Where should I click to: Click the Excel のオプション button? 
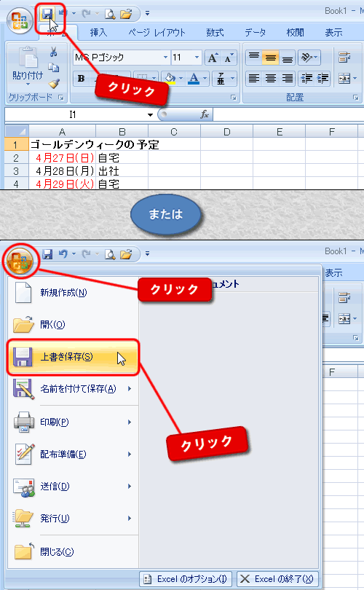click(186, 579)
